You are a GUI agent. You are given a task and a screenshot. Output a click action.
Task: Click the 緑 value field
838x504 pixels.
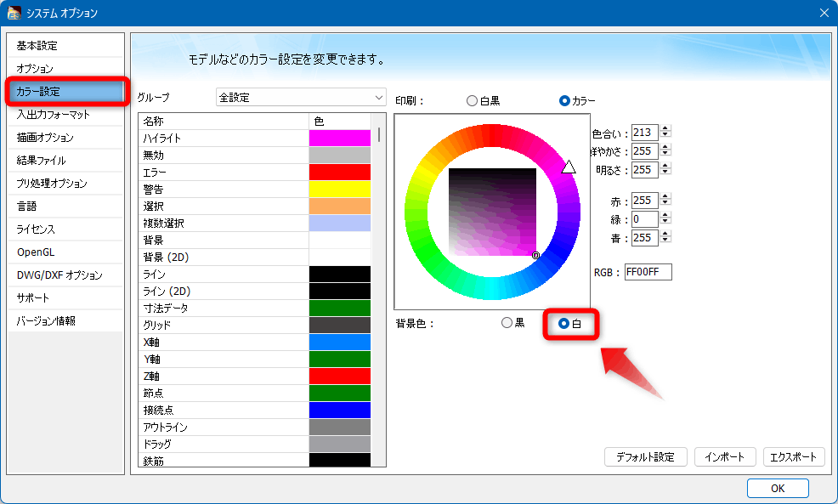644,219
